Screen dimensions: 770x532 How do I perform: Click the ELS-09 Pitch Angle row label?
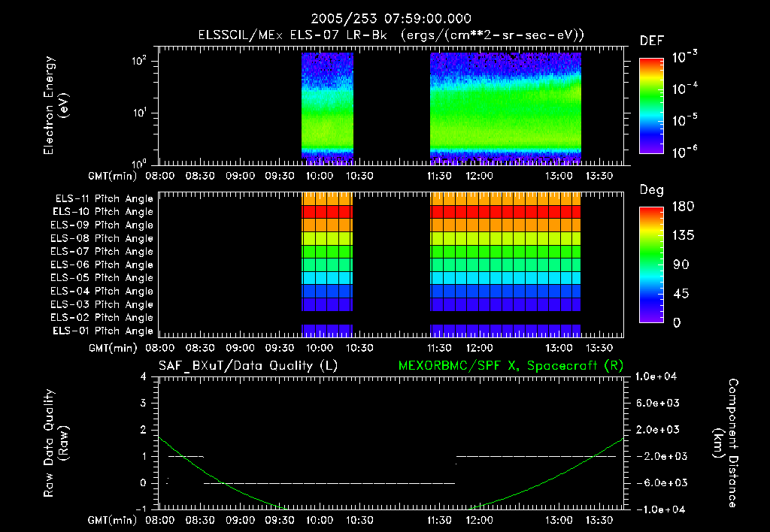coord(102,225)
